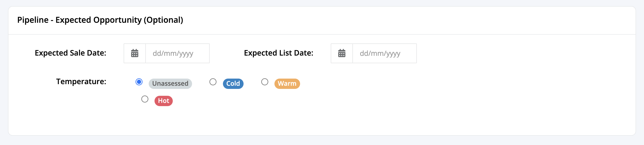Click the Pipeline - Expected Opportunity heading
Image resolution: width=644 pixels, height=145 pixels.
coord(100,20)
